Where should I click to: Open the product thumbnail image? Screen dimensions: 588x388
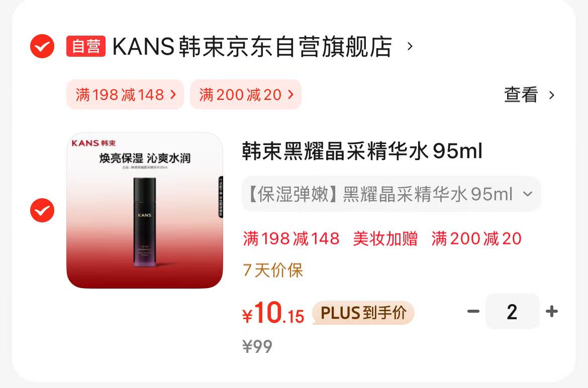(145, 210)
